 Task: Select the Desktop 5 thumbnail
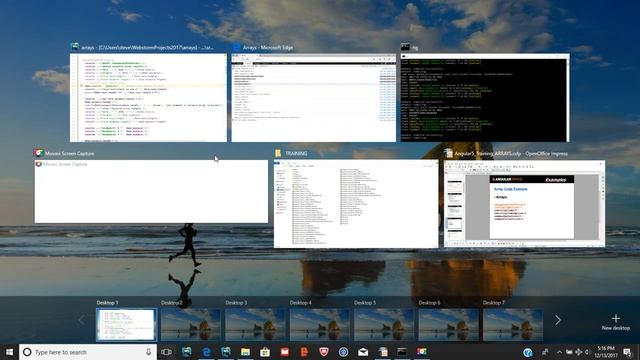pyautogui.click(x=384, y=324)
